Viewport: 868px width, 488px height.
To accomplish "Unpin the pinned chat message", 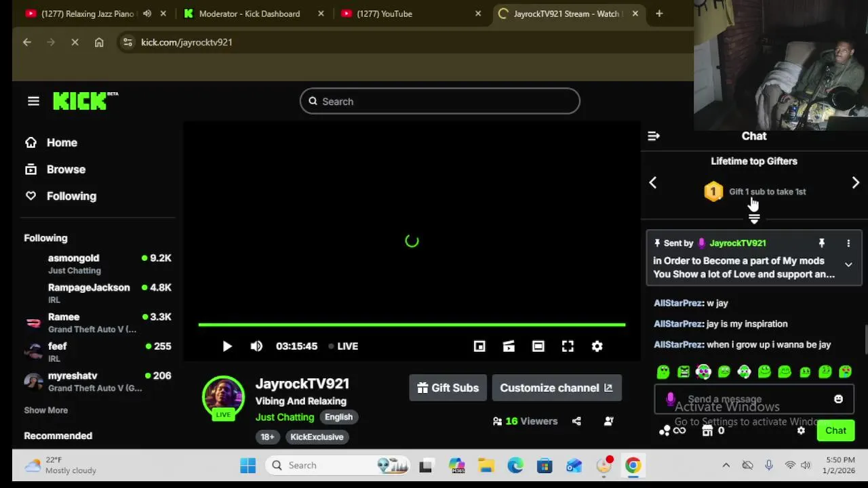I will 821,243.
